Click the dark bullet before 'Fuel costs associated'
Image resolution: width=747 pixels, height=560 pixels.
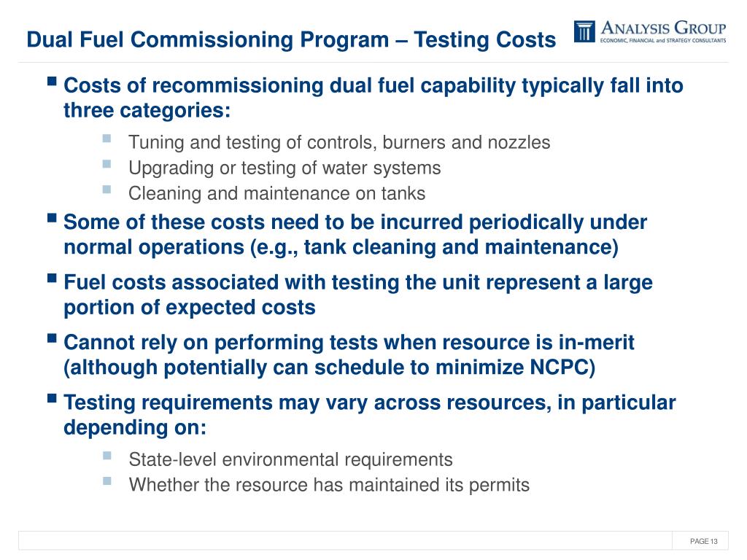(x=53, y=278)
